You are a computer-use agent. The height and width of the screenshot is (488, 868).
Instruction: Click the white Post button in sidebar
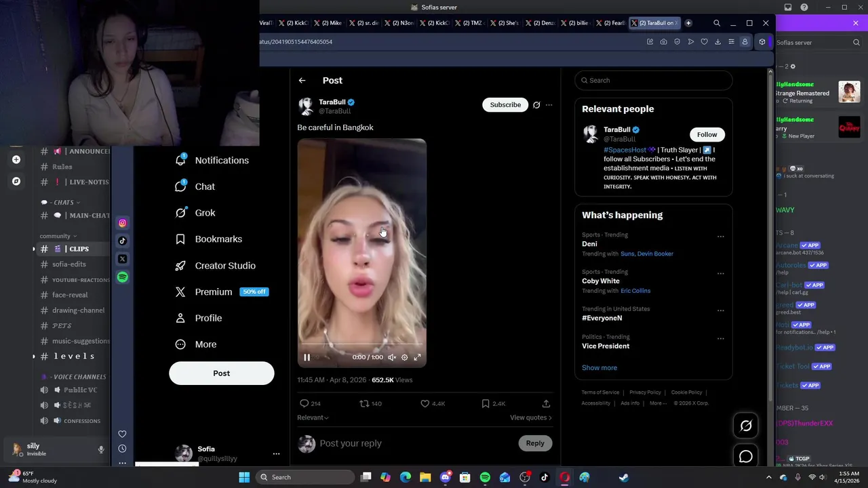(222, 373)
